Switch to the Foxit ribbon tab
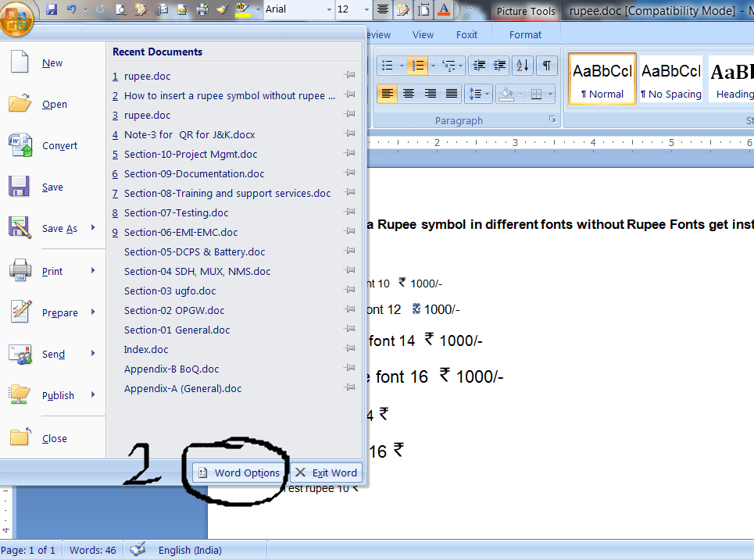 click(x=466, y=35)
